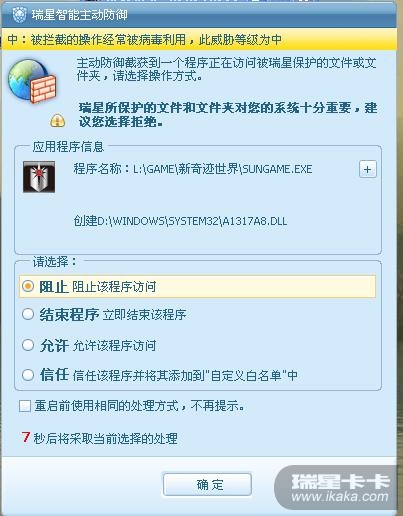Expand program details with the plus button
This screenshot has width=403, height=516.
point(368,169)
